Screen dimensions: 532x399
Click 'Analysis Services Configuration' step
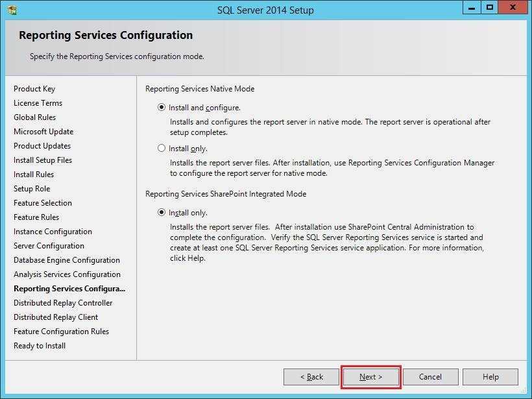(x=67, y=274)
